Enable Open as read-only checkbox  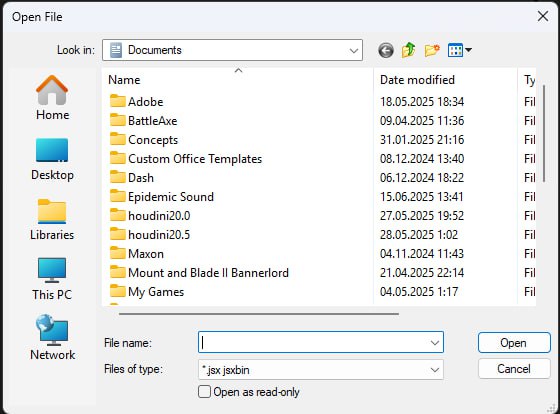click(x=204, y=391)
